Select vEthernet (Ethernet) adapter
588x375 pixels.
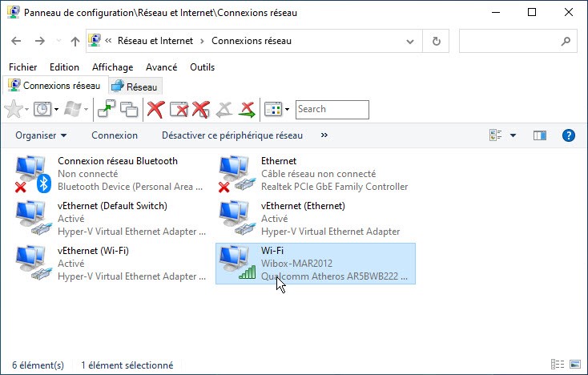click(x=315, y=219)
